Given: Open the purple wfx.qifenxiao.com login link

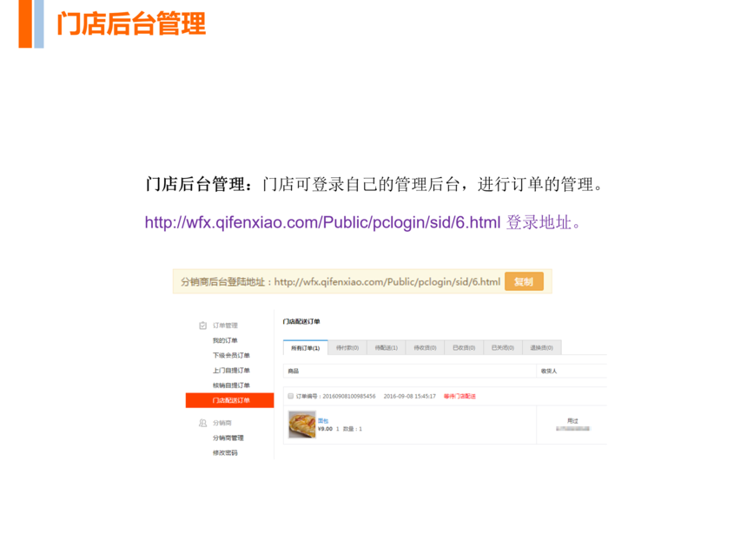Looking at the screenshot, I should [x=322, y=223].
